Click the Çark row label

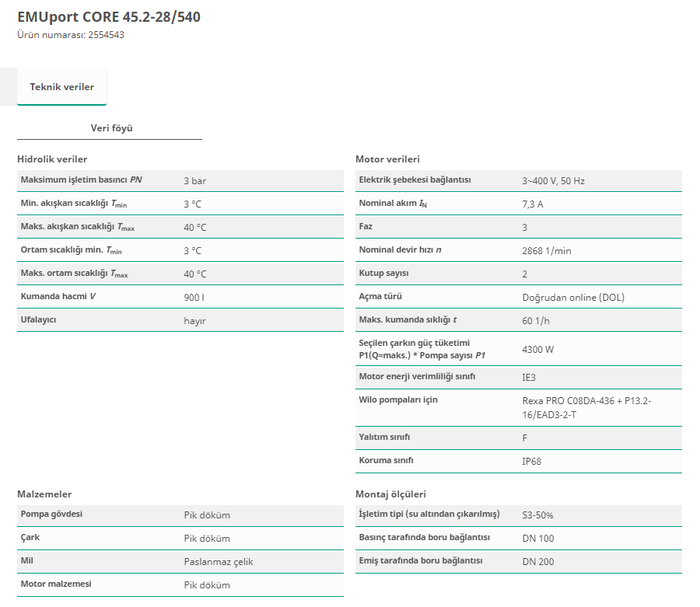(30, 537)
